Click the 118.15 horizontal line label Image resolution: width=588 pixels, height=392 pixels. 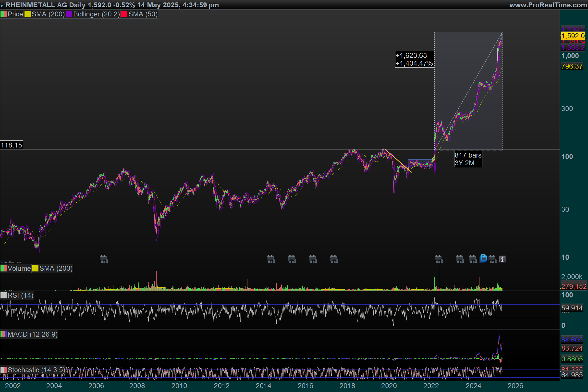(12, 145)
